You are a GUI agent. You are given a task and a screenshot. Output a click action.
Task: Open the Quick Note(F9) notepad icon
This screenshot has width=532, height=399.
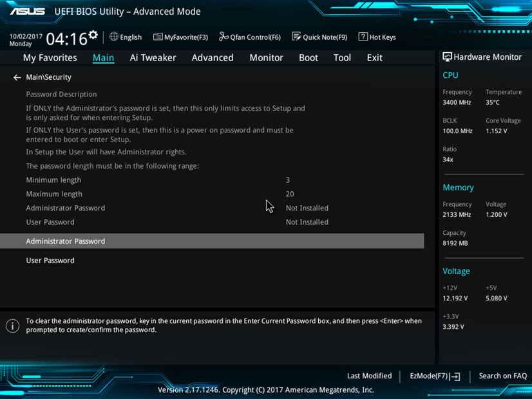pyautogui.click(x=296, y=37)
